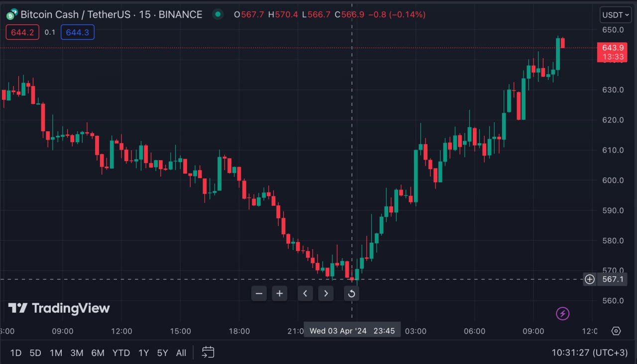Open the date range calendar picker
The width and height of the screenshot is (637, 364).
(x=208, y=353)
